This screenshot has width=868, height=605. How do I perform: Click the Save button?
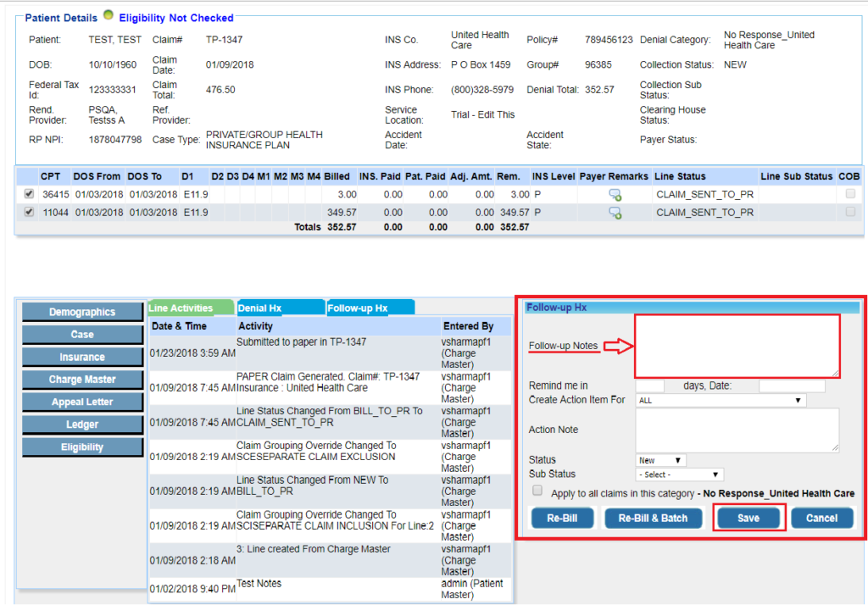coord(748,517)
